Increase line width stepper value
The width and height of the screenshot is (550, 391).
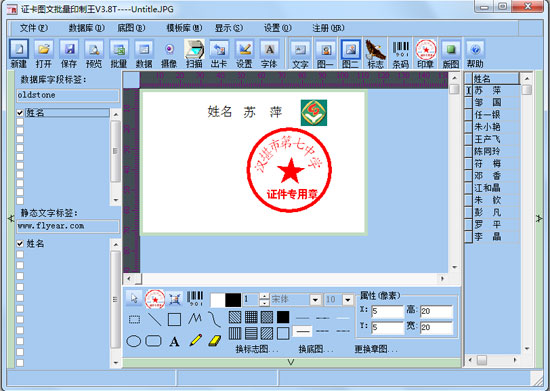[x=264, y=296]
